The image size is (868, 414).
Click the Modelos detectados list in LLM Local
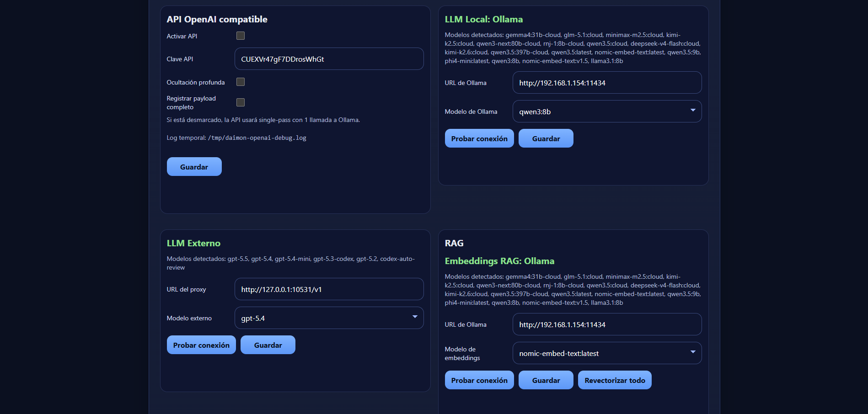[x=573, y=48]
